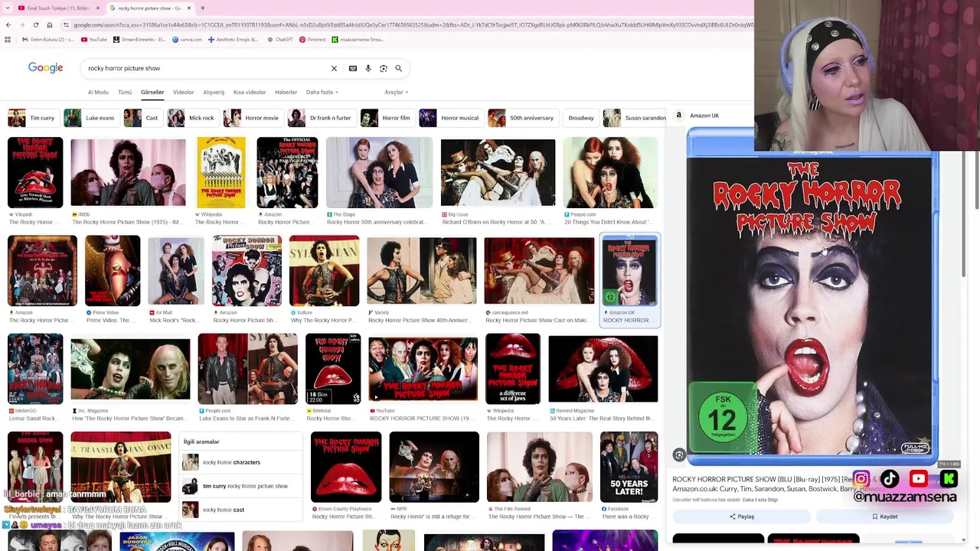The height and width of the screenshot is (551, 980).
Task: Open the tab search dropdown chevron
Action: [x=8, y=8]
